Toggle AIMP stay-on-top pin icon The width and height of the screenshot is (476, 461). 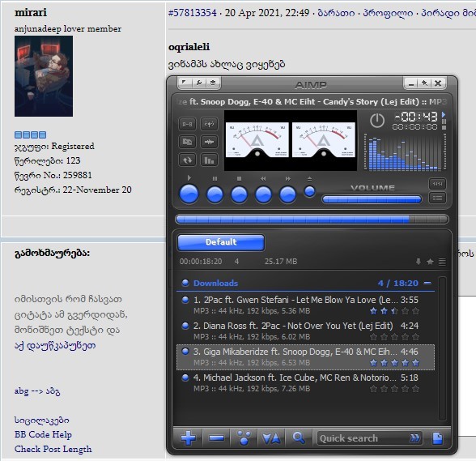(x=424, y=83)
